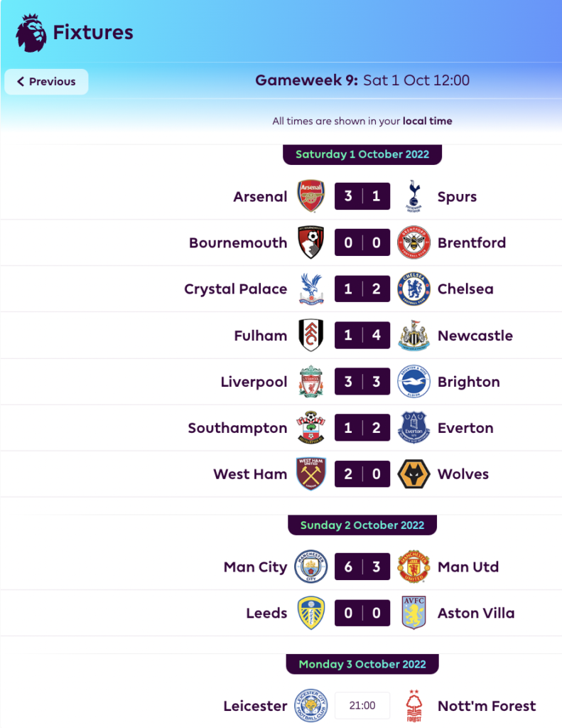This screenshot has height=728, width=562.
Task: Select the West Ham team name
Action: [250, 474]
